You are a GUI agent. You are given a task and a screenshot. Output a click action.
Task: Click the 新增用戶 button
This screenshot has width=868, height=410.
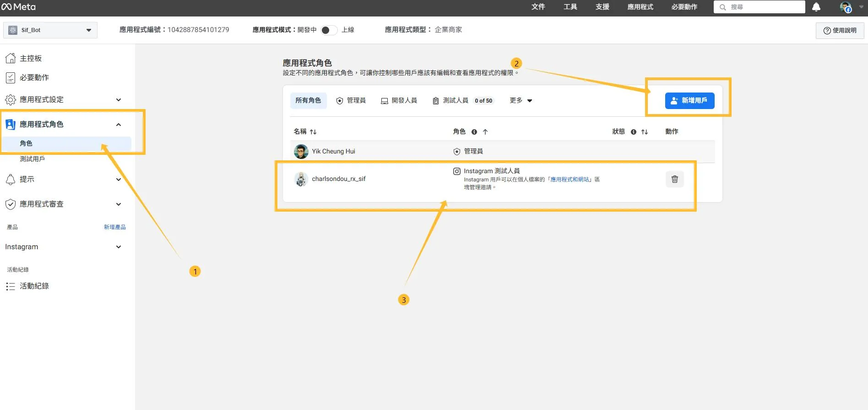click(689, 100)
